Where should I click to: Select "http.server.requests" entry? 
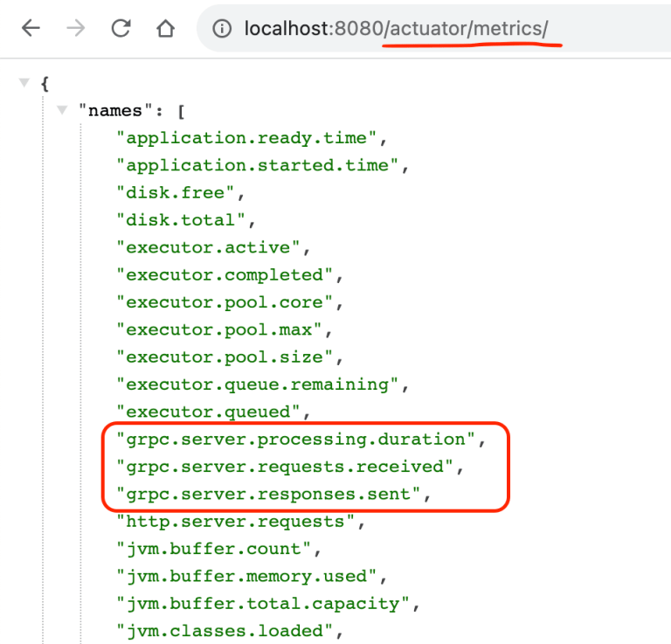(x=236, y=522)
